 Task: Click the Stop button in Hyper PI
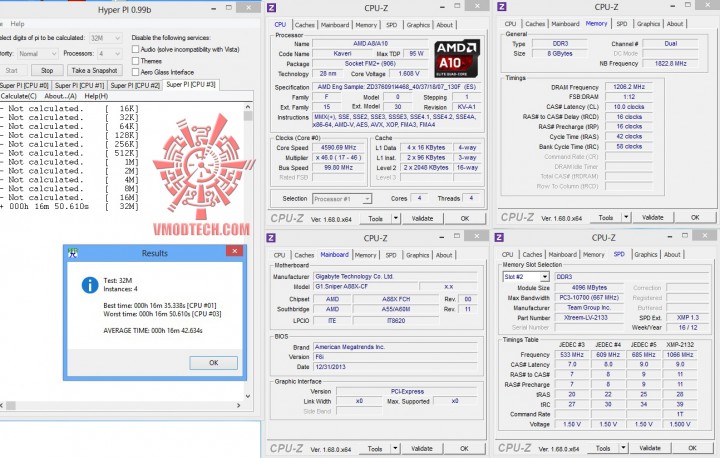[x=47, y=70]
